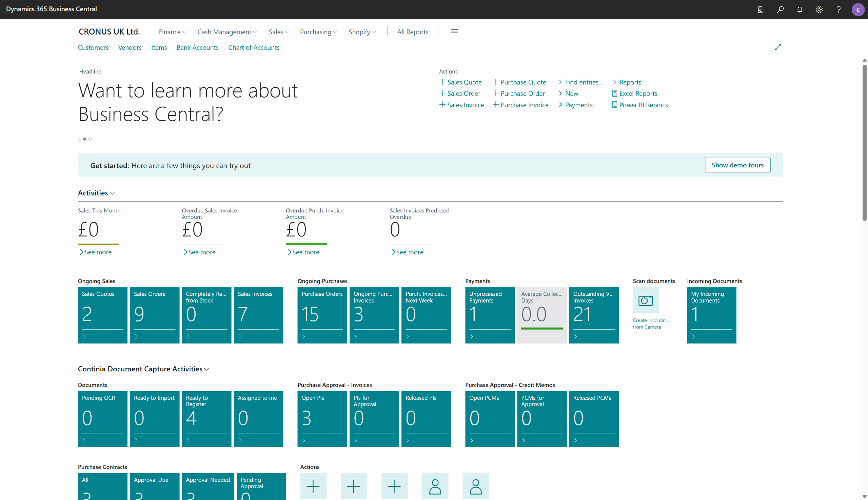
Task: Open the Environment information icon in top bar
Action: (761, 9)
